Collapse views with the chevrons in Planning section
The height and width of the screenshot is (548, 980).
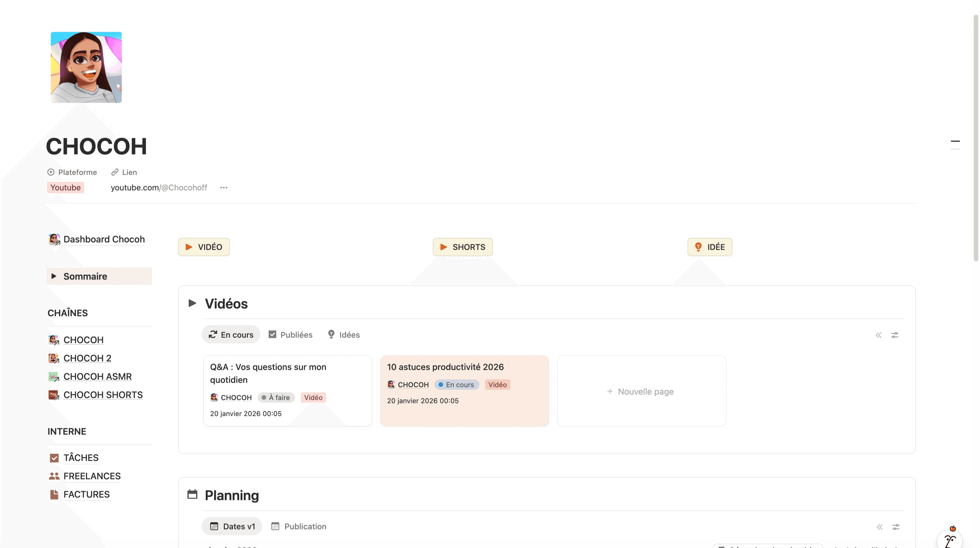tap(880, 527)
